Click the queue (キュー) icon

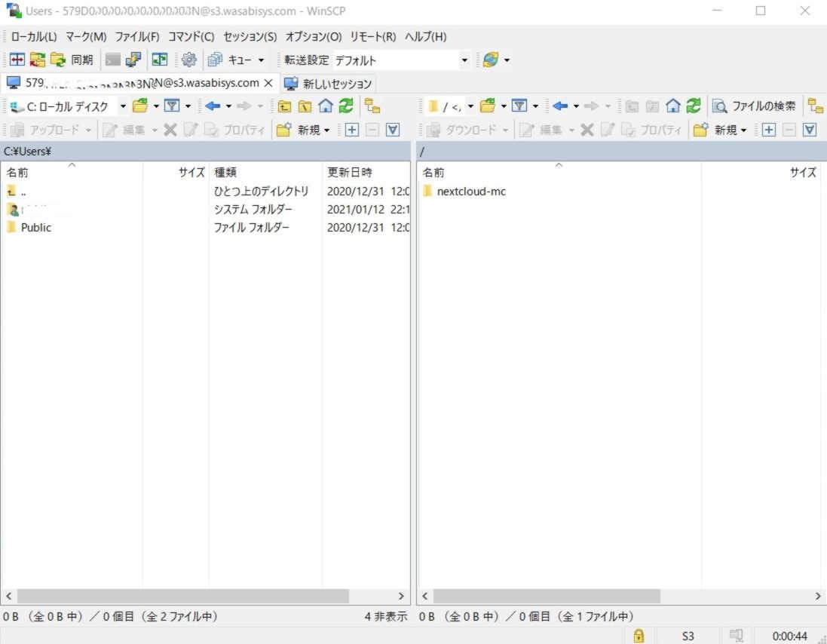pyautogui.click(x=215, y=60)
